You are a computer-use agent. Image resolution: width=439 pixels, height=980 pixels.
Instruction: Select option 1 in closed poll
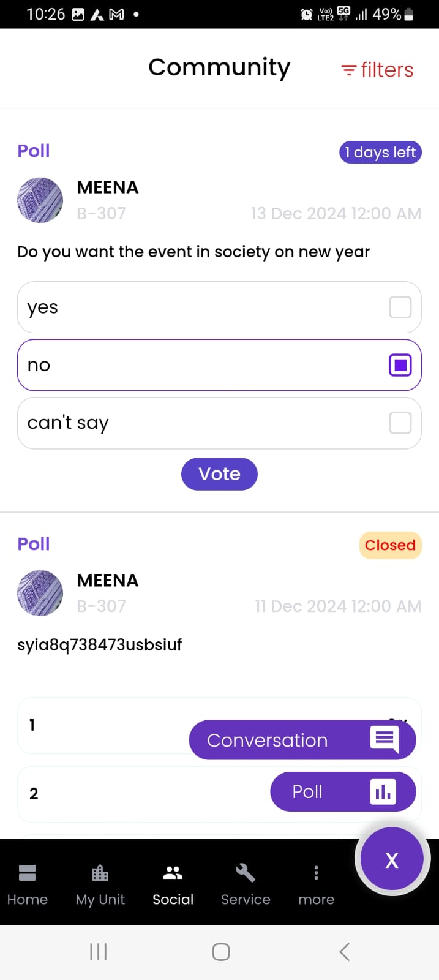pyautogui.click(x=98, y=726)
